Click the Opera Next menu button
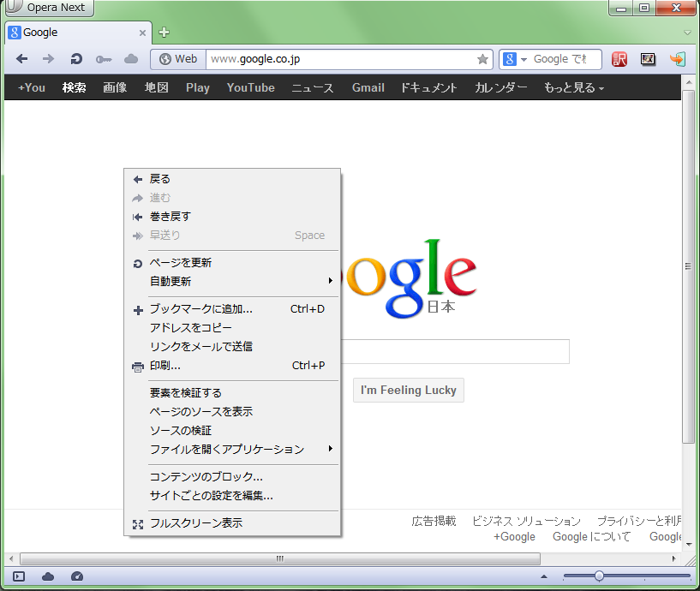The height and width of the screenshot is (591, 700). point(49,8)
